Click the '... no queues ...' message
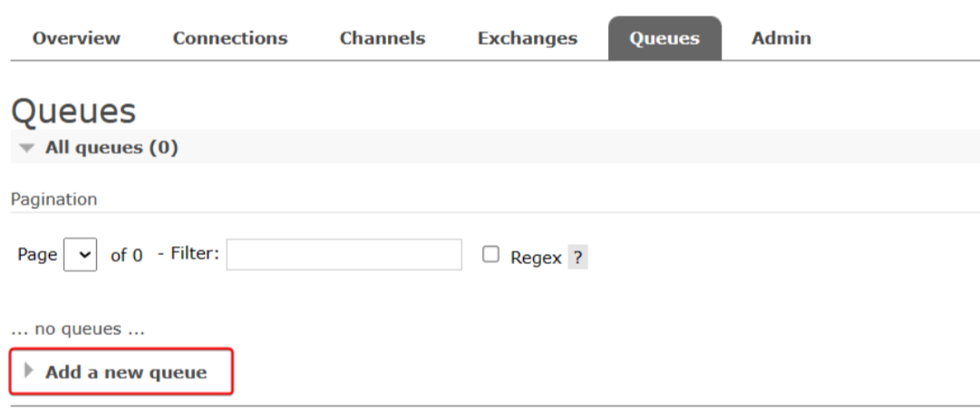980x412 pixels. 77,329
